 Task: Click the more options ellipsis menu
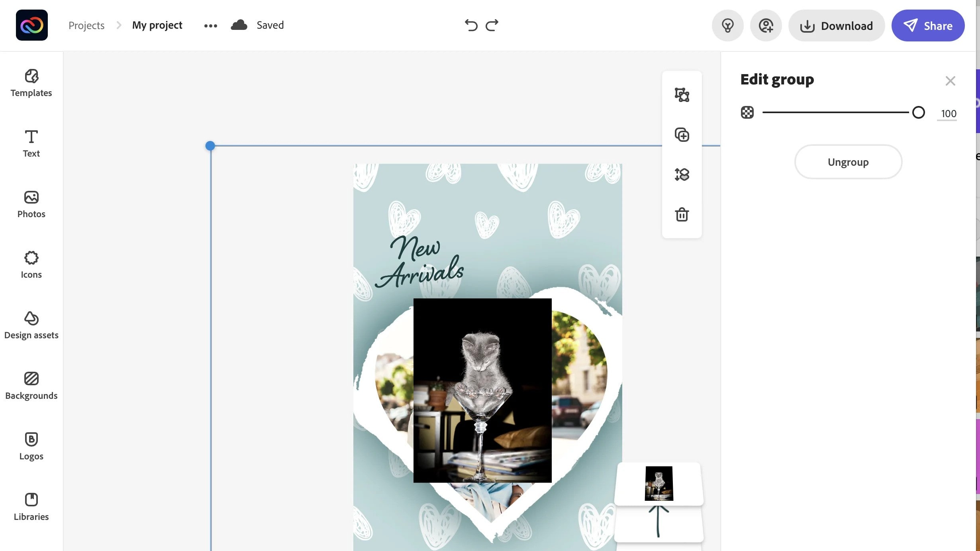click(x=210, y=25)
